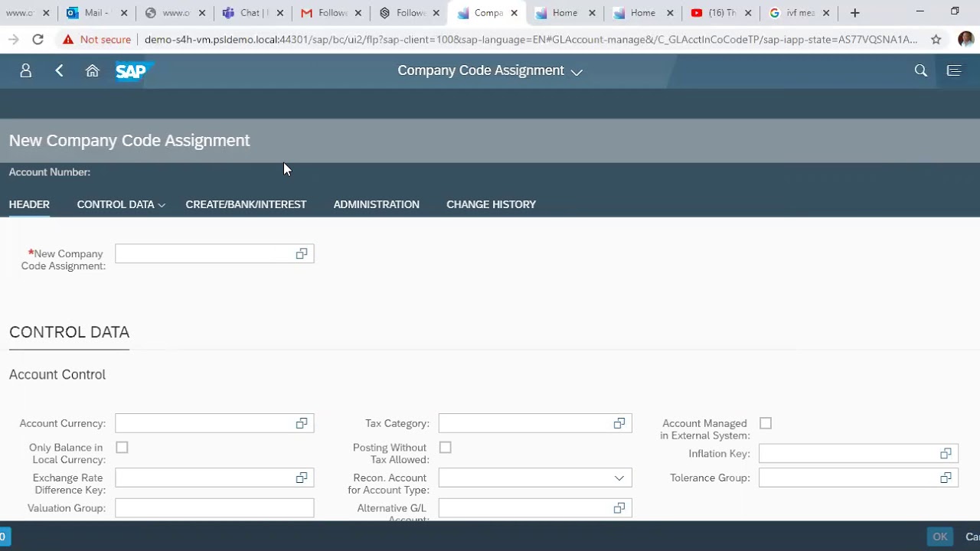Click the OK button in the footer

(940, 536)
